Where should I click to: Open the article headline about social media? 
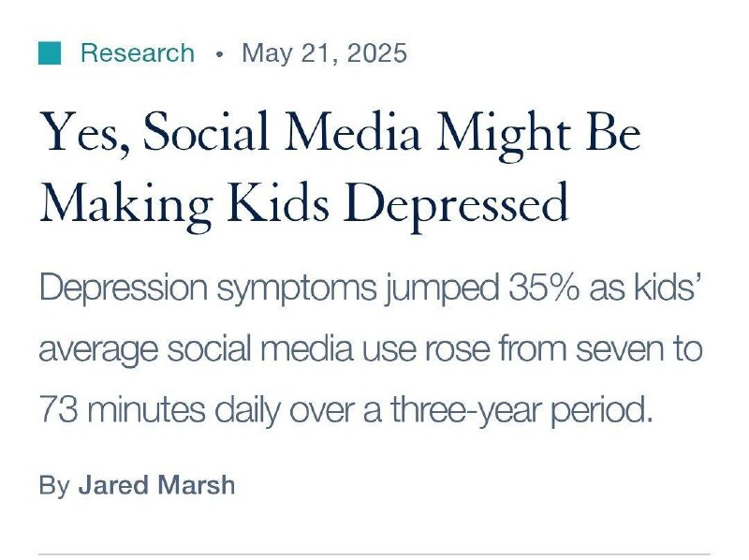[340, 168]
